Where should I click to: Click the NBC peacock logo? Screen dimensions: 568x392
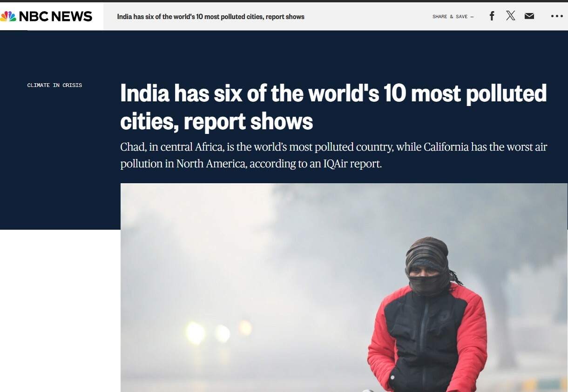click(x=8, y=16)
